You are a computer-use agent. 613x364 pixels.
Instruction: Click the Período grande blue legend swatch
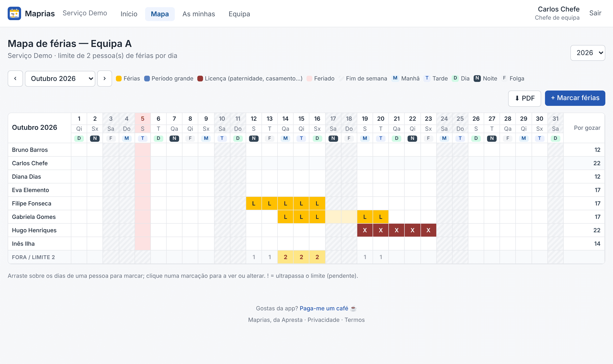pos(147,79)
